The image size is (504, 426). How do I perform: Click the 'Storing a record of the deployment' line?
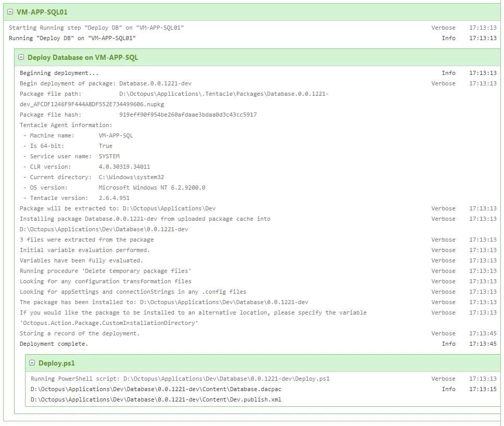[79, 333]
